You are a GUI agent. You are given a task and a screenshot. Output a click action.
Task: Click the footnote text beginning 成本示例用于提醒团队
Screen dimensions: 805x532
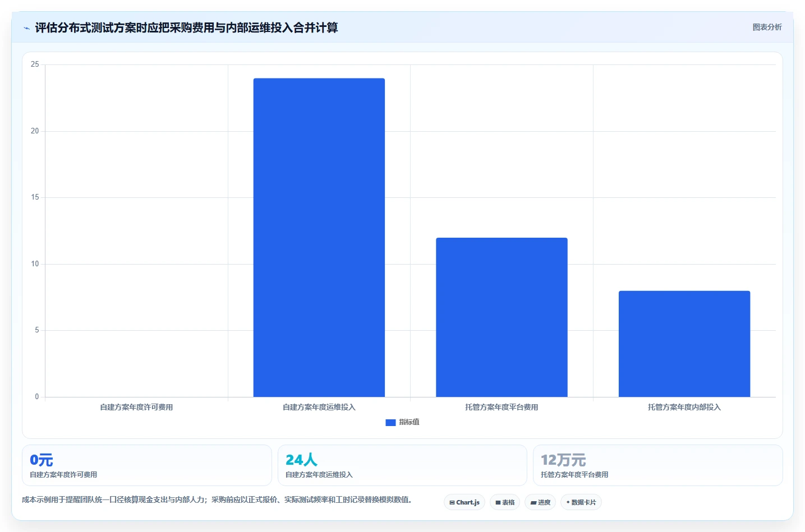point(217,499)
